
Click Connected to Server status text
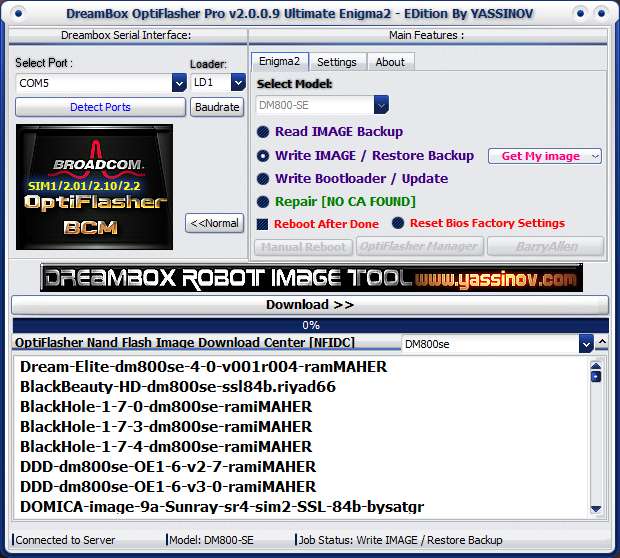coord(65,540)
